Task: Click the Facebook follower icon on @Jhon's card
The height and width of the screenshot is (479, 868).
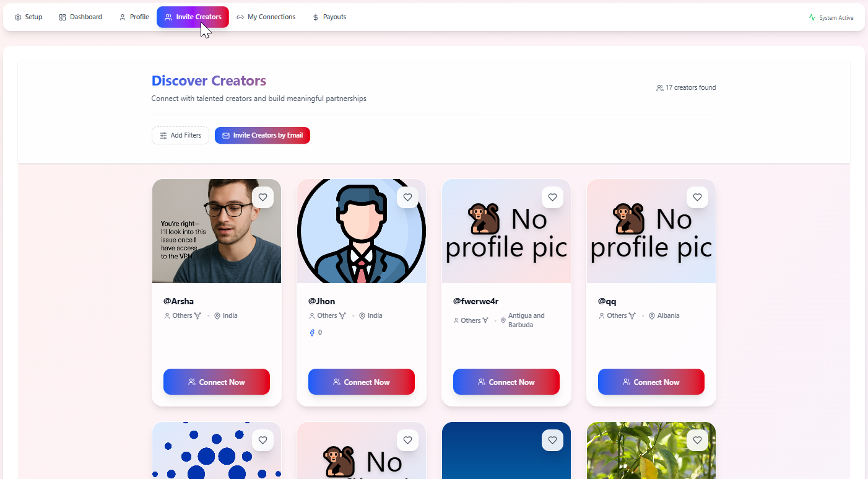Action: coord(312,333)
